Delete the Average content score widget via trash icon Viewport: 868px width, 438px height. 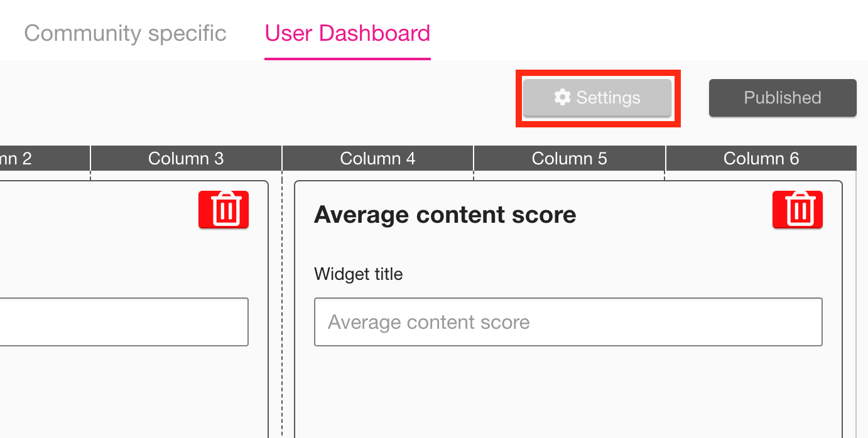point(797,210)
